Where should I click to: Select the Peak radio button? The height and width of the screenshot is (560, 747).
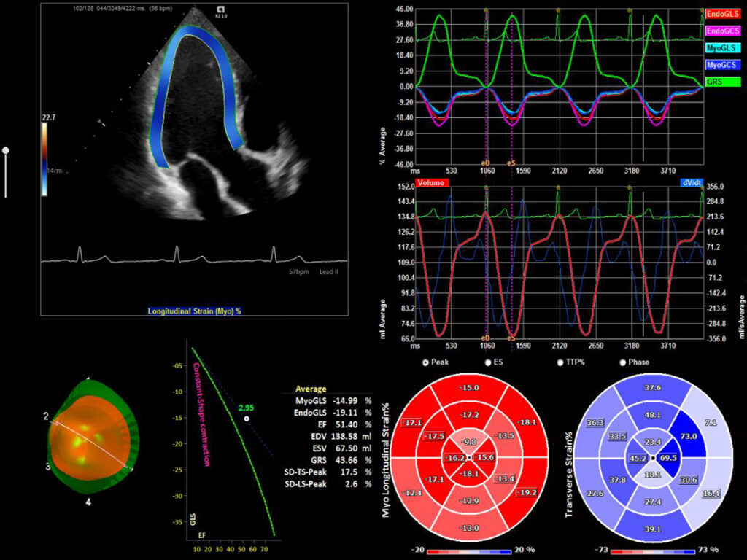425,362
